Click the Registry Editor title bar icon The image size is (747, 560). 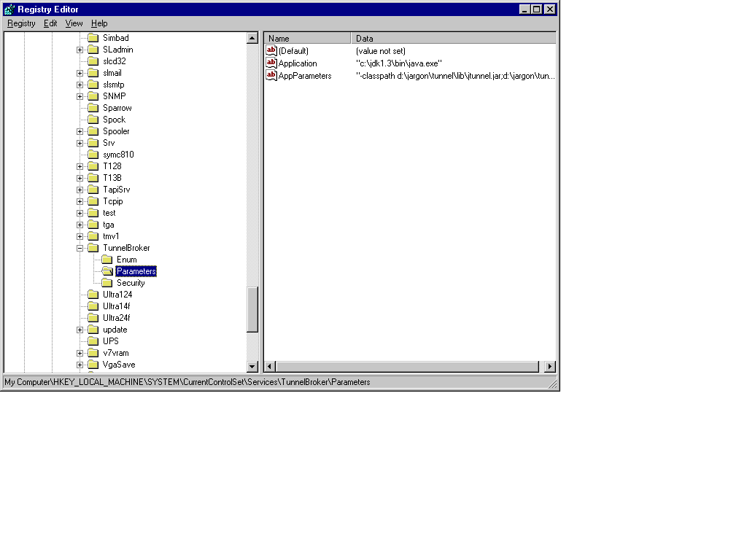coord(9,9)
